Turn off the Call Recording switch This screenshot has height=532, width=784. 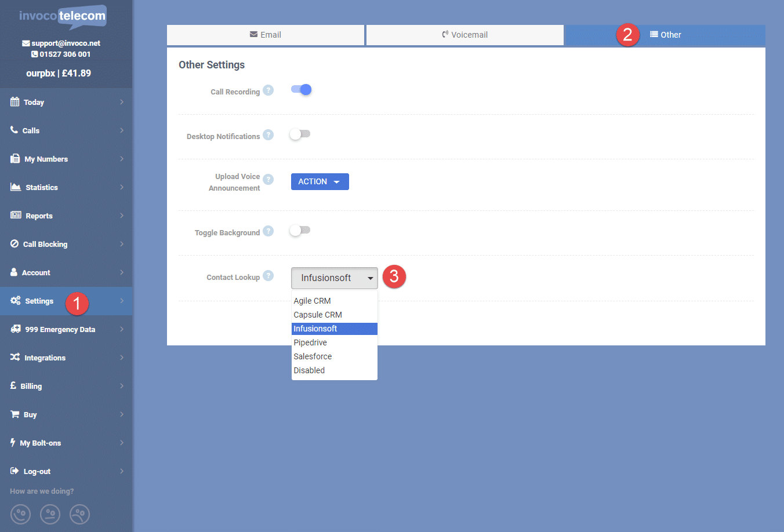302,89
